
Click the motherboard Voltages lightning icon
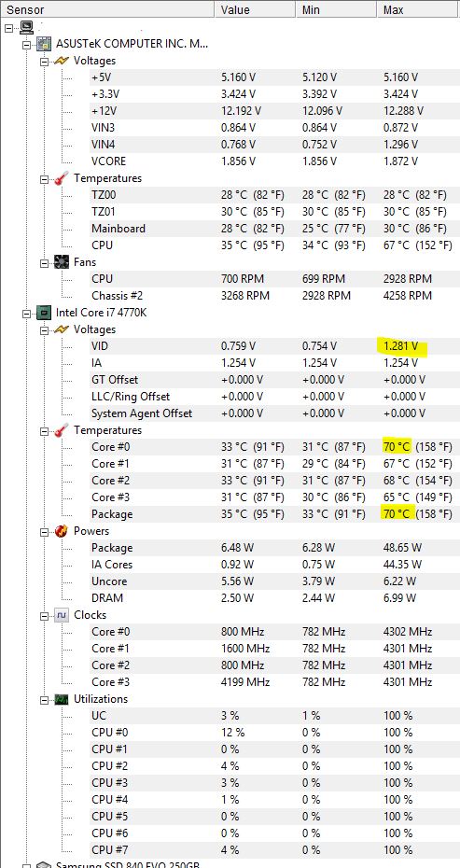coord(62,61)
